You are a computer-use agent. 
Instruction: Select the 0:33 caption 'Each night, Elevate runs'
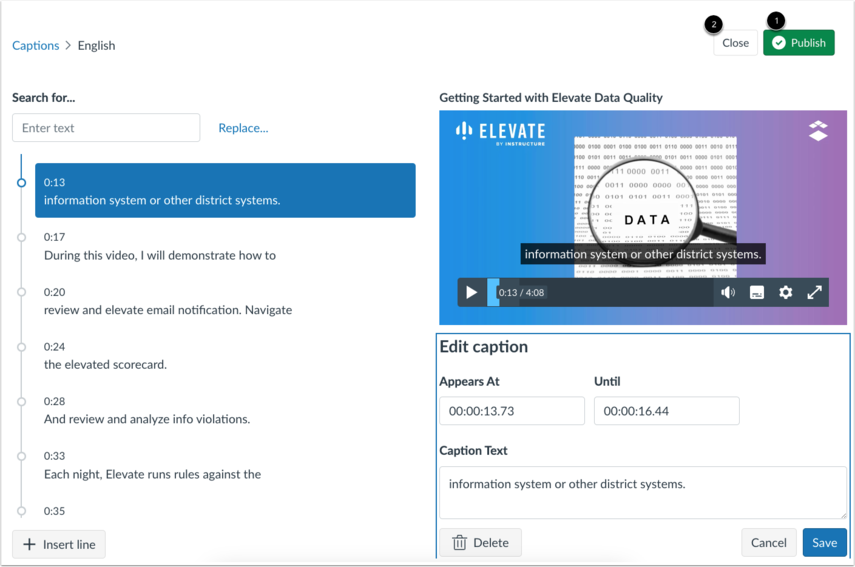[225, 465]
